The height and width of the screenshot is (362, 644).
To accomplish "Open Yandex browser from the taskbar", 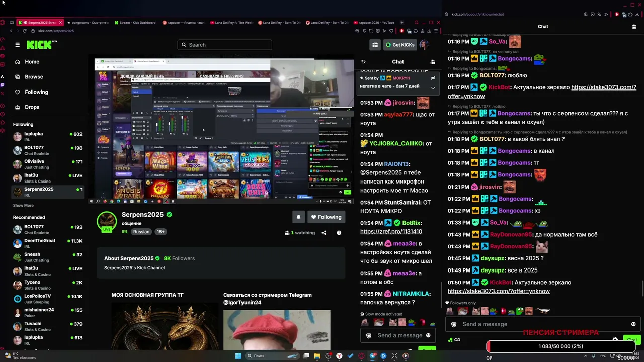I will (339, 356).
